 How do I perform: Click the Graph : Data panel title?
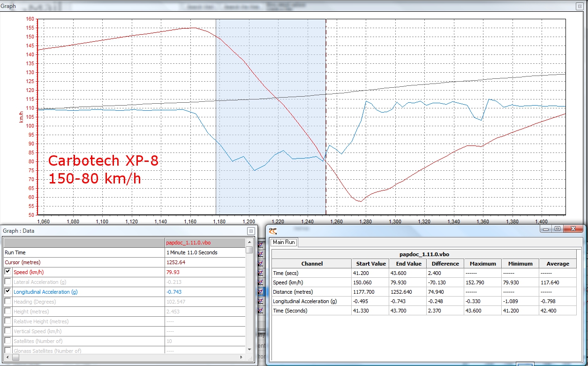point(19,231)
